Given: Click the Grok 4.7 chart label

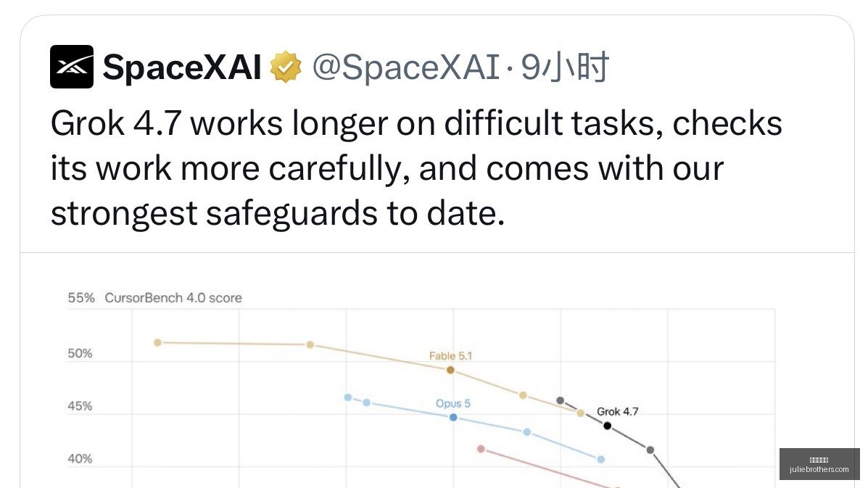Looking at the screenshot, I should click(x=617, y=412).
